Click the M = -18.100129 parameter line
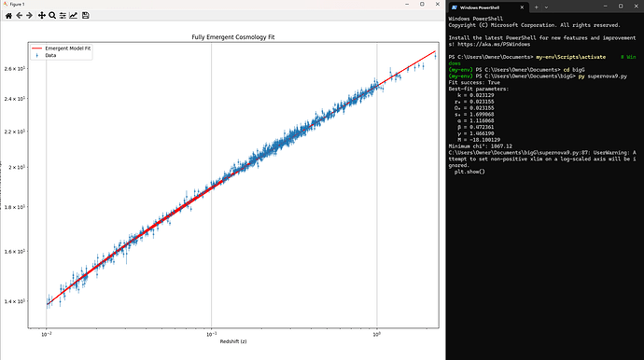Image resolution: width=644 pixels, height=360 pixels. tap(479, 140)
